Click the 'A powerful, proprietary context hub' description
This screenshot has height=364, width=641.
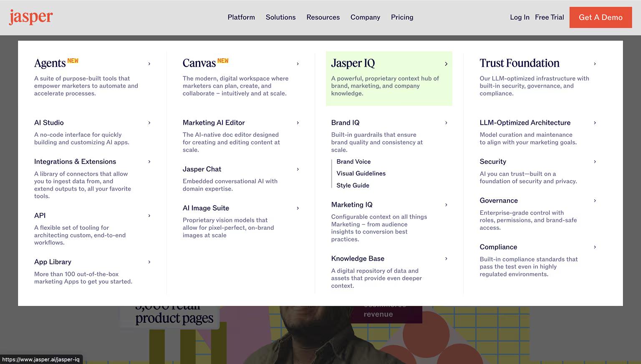(385, 86)
